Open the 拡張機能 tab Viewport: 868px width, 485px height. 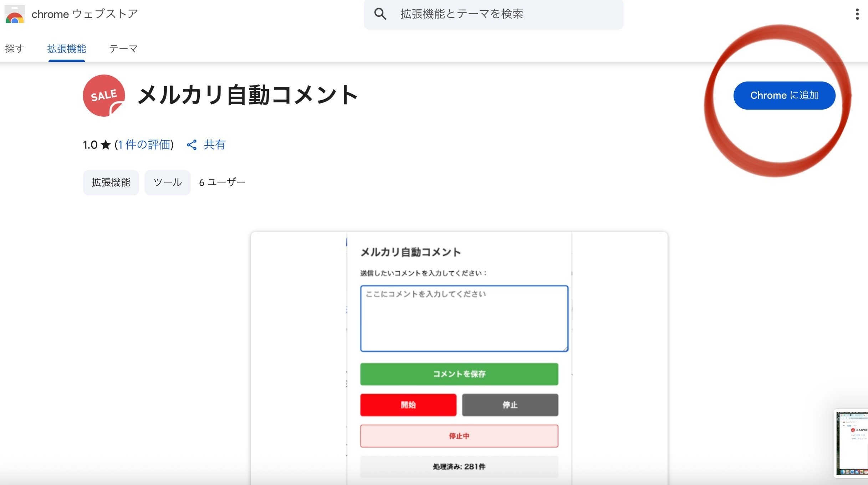pos(66,49)
